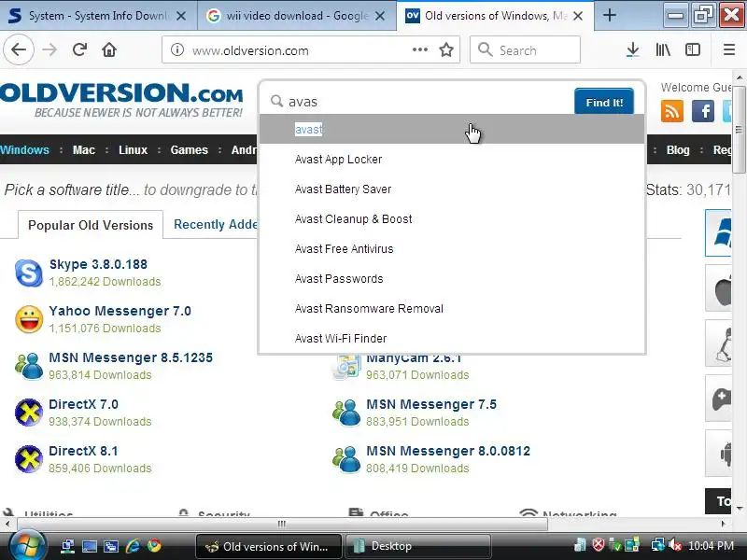This screenshot has height=560, width=747.
Task: Open the Windows navigation item
Action: coord(25,150)
